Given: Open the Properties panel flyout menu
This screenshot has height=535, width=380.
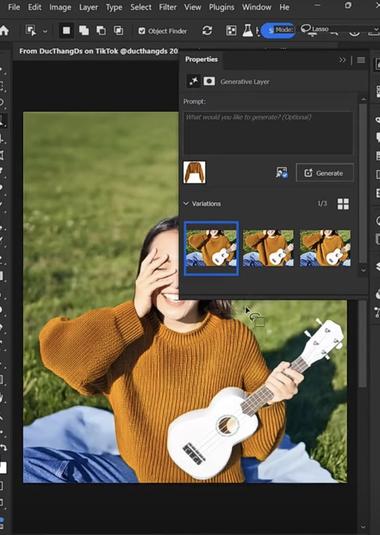Looking at the screenshot, I should [361, 60].
